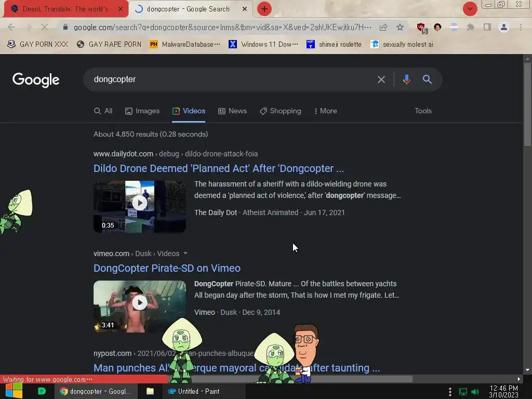Viewport: 532px width, 399px height.
Task: Click the www.dailydot.com breadcrumb text
Action: pyautogui.click(x=123, y=154)
